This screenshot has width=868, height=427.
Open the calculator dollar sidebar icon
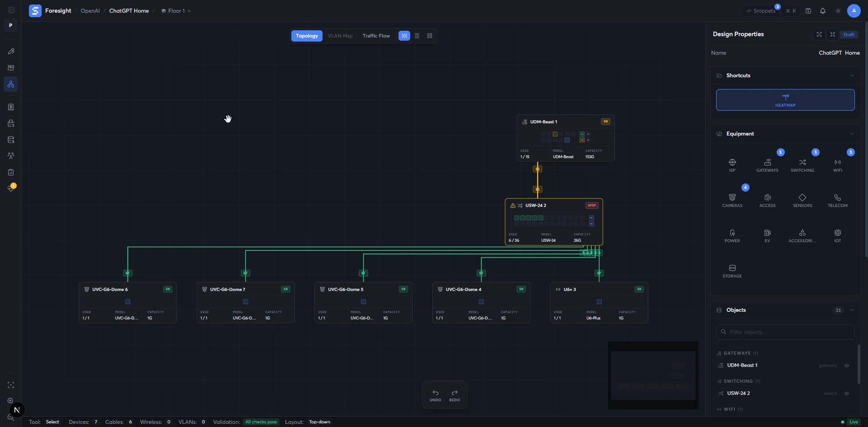tap(11, 123)
